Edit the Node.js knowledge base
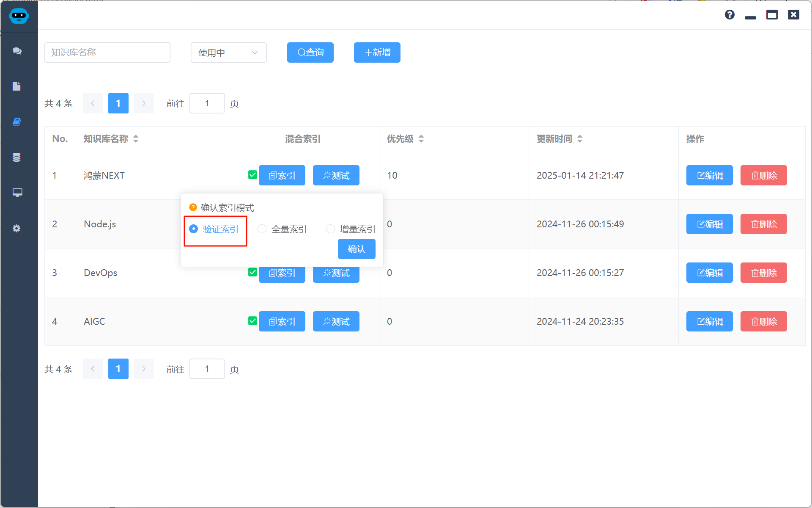Viewport: 812px width, 508px height. click(x=710, y=224)
